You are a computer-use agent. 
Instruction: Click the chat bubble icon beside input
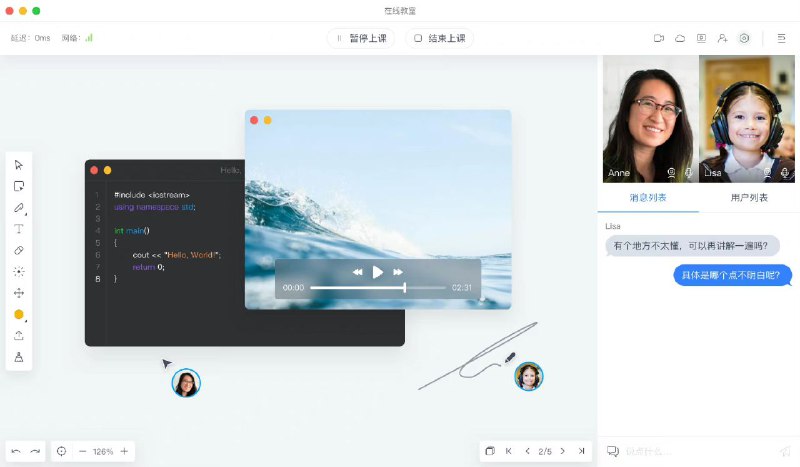coord(612,451)
